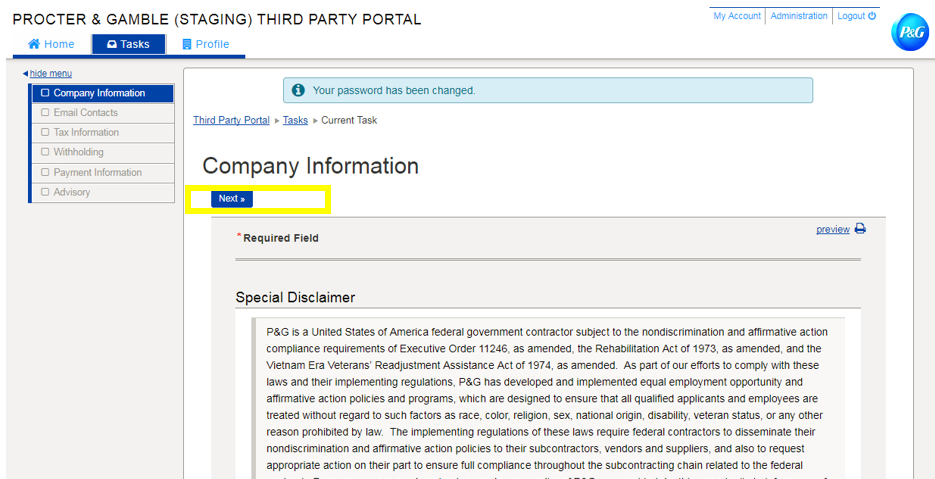
Task: Click the Current Task breadcrumb text
Action: pos(349,120)
